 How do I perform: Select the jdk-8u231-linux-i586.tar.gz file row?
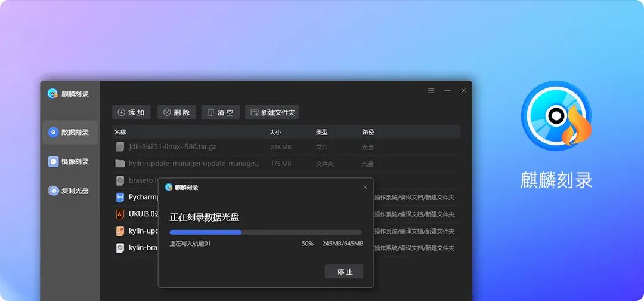tap(286, 147)
